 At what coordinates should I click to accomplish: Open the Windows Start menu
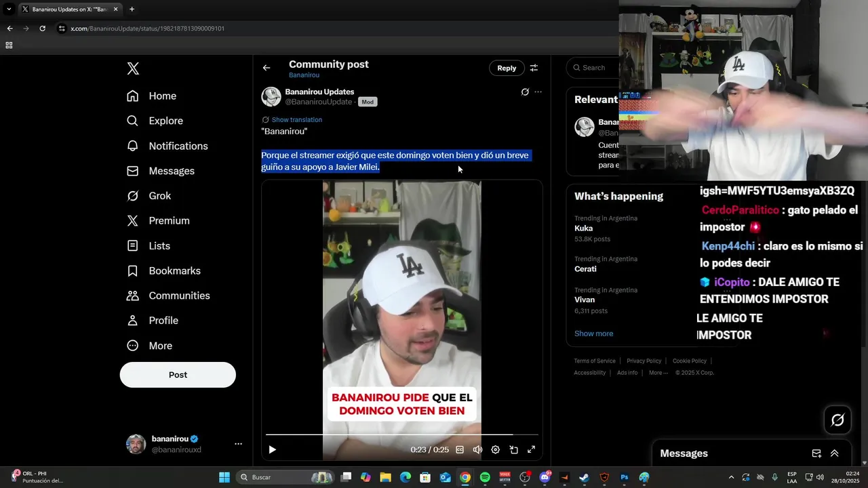click(224, 477)
